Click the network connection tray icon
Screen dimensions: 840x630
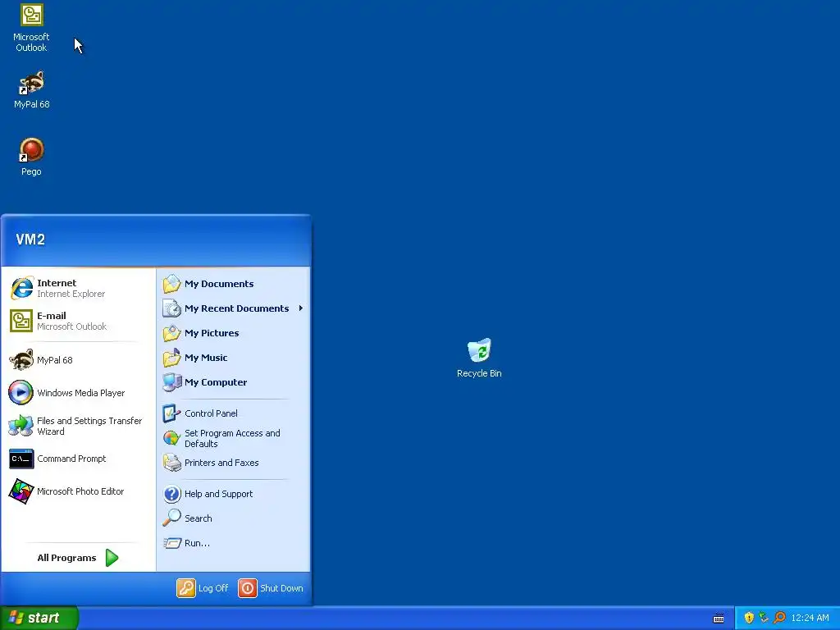coord(764,618)
